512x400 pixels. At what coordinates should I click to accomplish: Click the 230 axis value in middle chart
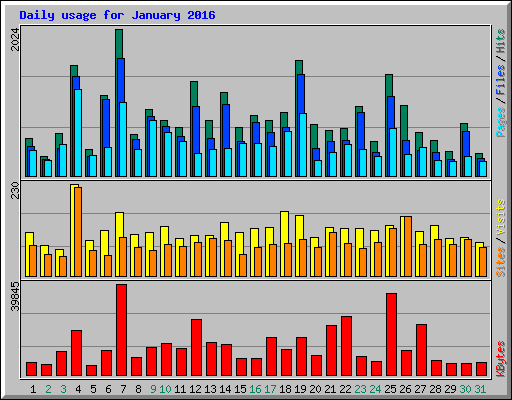(x=15, y=190)
